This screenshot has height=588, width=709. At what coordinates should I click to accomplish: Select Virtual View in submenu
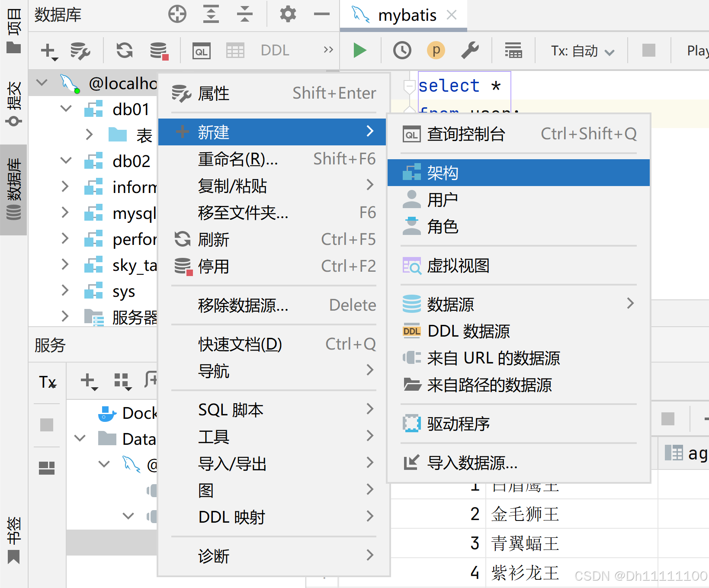(519, 266)
